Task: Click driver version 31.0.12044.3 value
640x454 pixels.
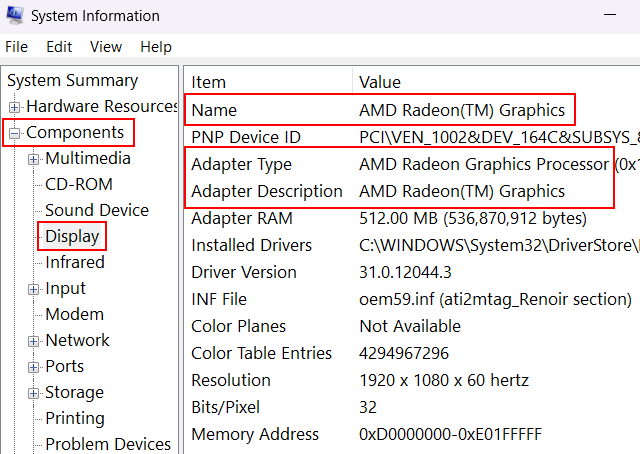Action: click(x=405, y=272)
